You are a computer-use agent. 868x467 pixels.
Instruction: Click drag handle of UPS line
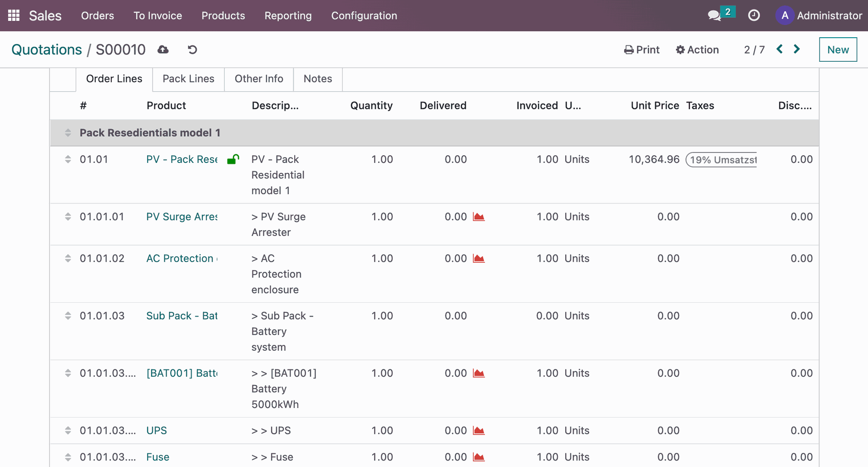(68, 430)
